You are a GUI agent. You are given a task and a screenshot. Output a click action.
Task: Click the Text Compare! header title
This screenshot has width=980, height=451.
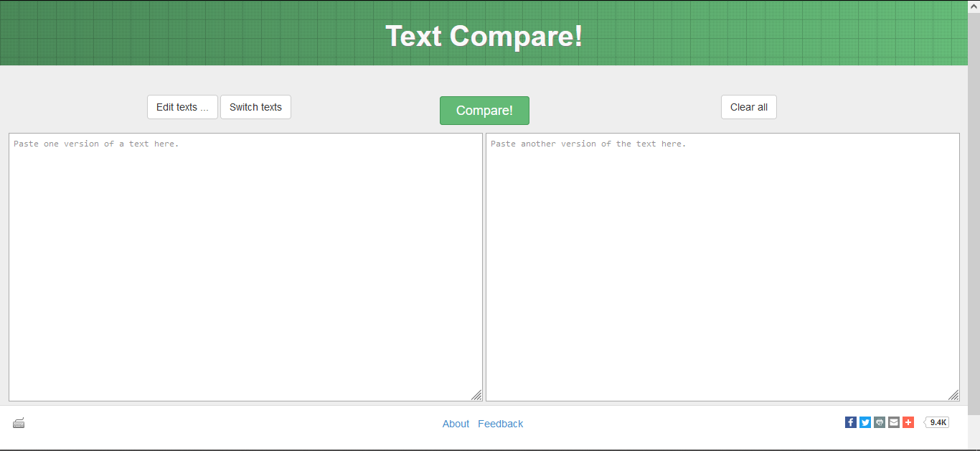(484, 36)
